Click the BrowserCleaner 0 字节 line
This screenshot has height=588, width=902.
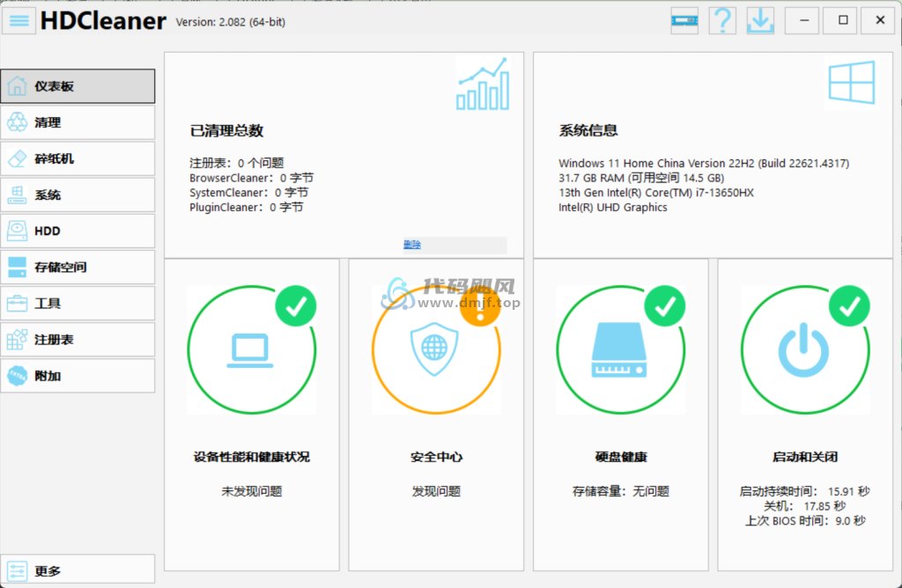pos(251,178)
